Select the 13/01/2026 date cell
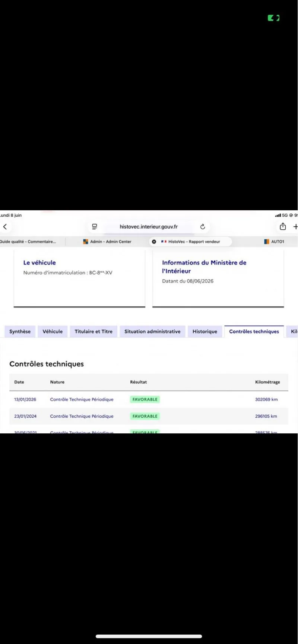This screenshot has width=298, height=644. point(25,399)
